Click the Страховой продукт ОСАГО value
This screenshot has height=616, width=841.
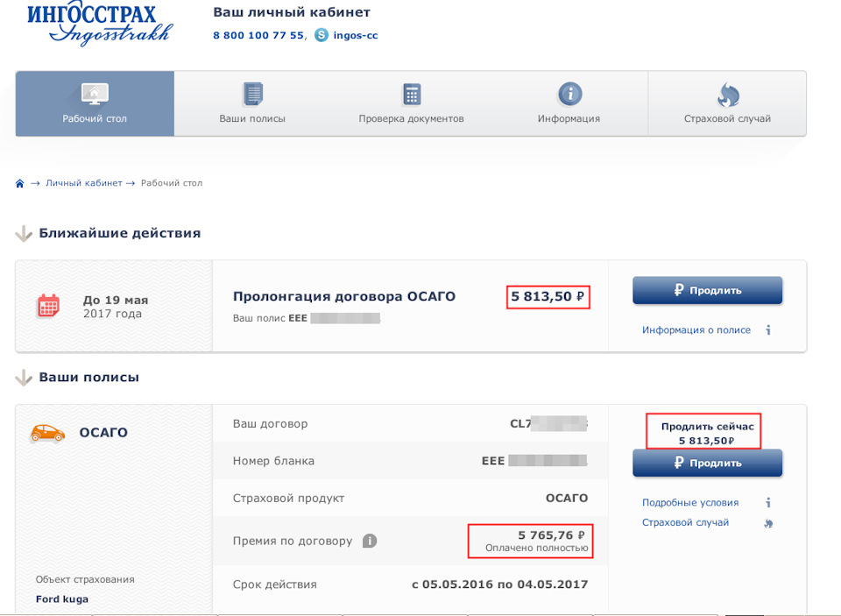click(x=567, y=498)
